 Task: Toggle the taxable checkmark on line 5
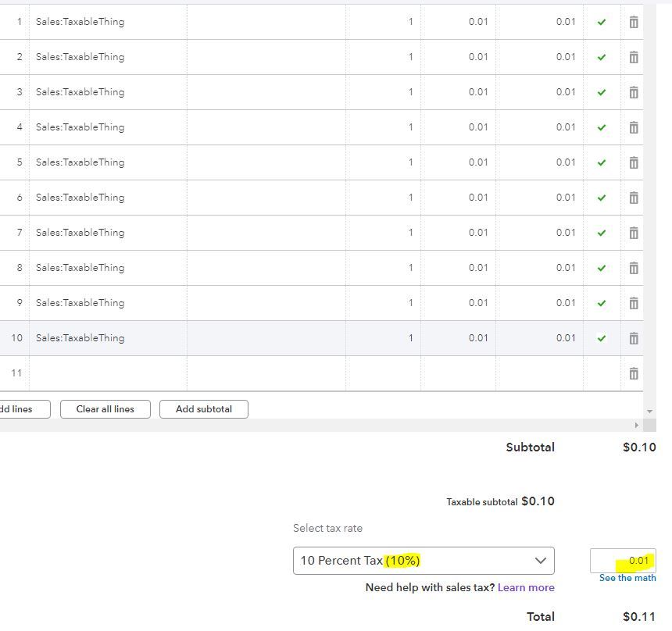[602, 162]
